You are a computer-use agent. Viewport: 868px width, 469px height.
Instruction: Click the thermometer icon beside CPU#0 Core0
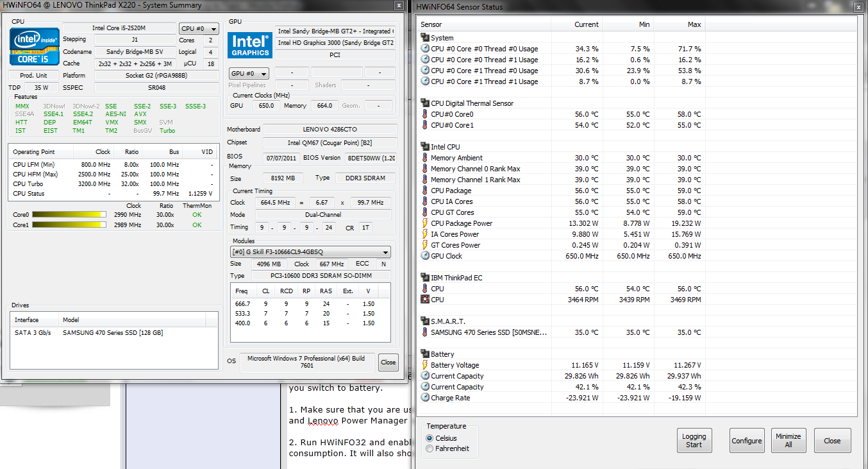[x=425, y=114]
